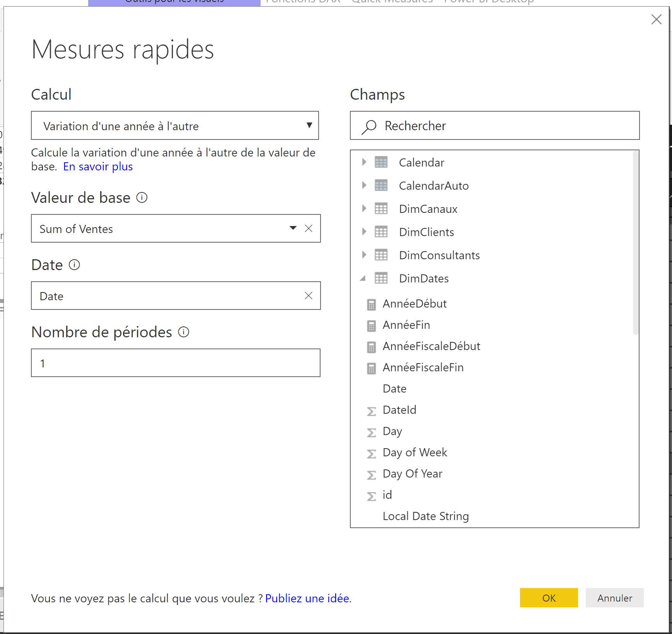Click the calculator icon next to AnnéeDébut
Image resolution: width=672 pixels, height=634 pixels.
(371, 304)
